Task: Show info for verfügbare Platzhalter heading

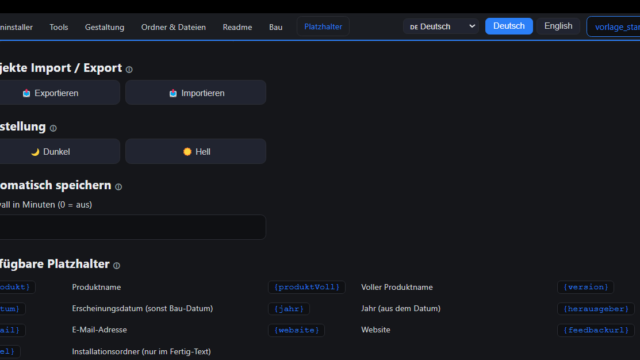Action: click(x=116, y=265)
